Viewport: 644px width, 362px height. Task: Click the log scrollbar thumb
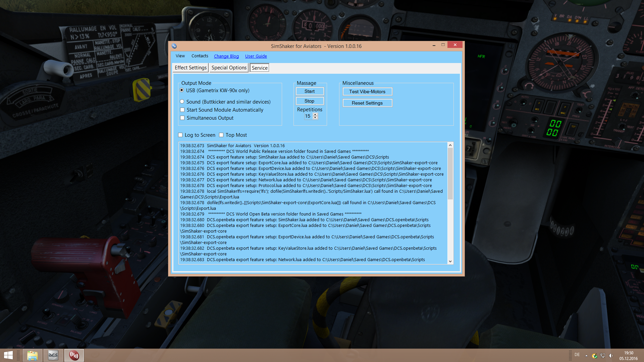[450, 174]
